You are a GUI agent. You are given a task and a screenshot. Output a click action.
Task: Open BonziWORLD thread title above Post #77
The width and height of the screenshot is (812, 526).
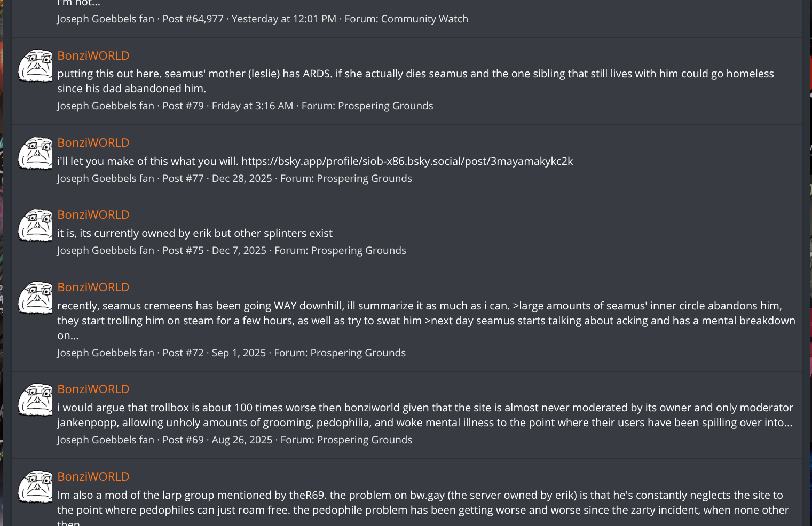[x=93, y=142]
